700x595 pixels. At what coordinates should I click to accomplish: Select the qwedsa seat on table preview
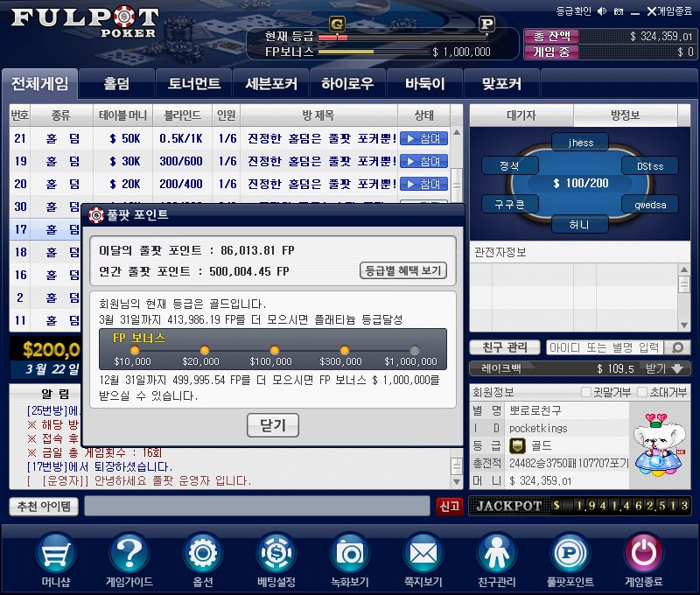[x=650, y=205]
